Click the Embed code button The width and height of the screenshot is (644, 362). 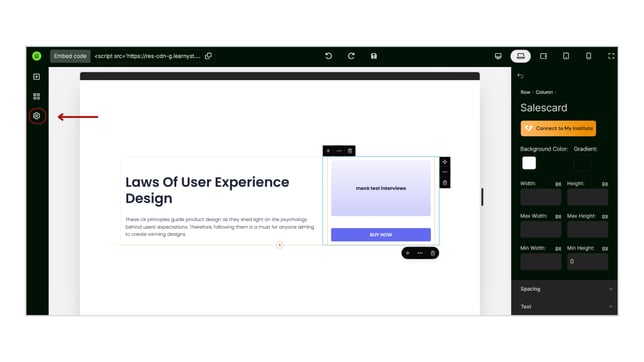(x=70, y=56)
